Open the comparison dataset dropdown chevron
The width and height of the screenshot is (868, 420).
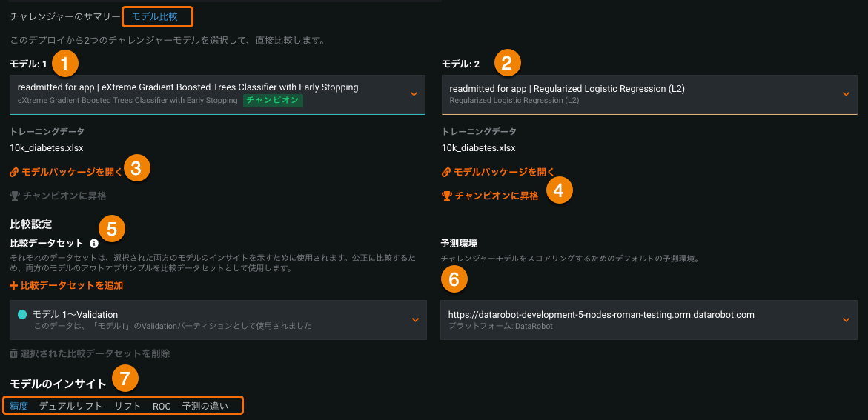click(414, 319)
